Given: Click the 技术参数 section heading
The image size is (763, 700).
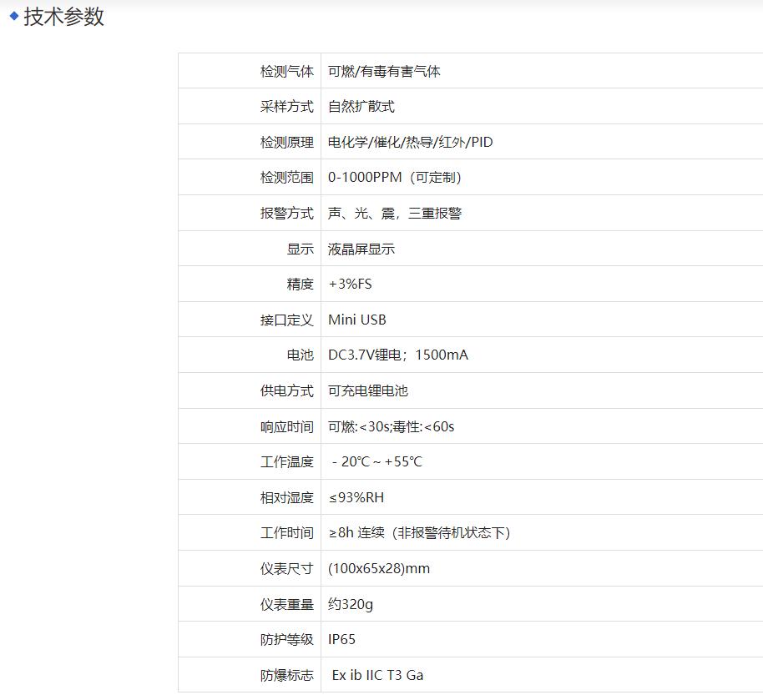Looking at the screenshot, I should pos(63,17).
